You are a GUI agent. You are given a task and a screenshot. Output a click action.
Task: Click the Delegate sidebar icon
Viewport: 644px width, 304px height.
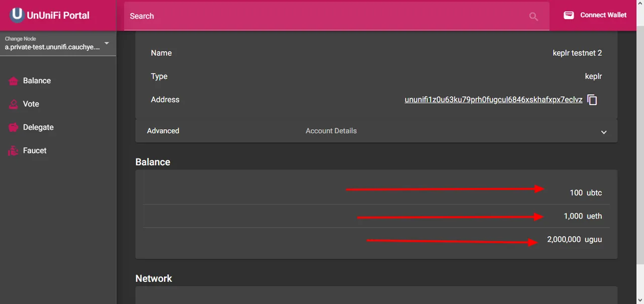pos(14,128)
